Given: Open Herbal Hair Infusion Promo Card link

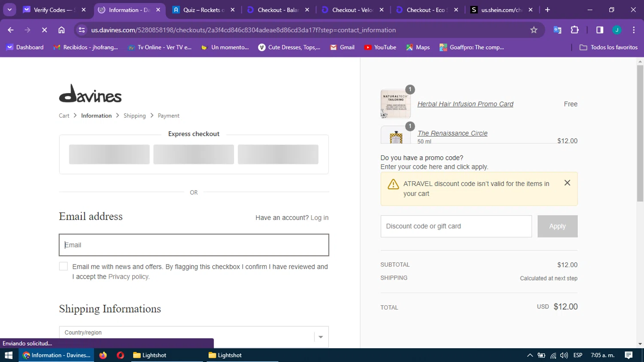Looking at the screenshot, I should pos(465,104).
